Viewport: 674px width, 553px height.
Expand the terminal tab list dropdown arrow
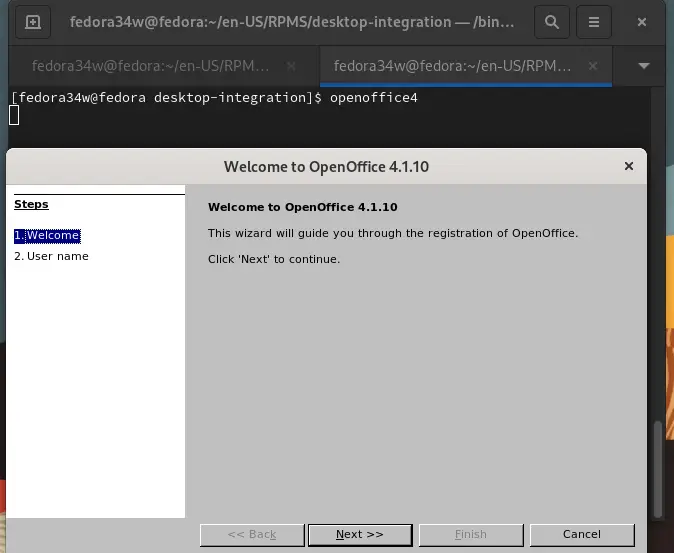click(x=643, y=66)
